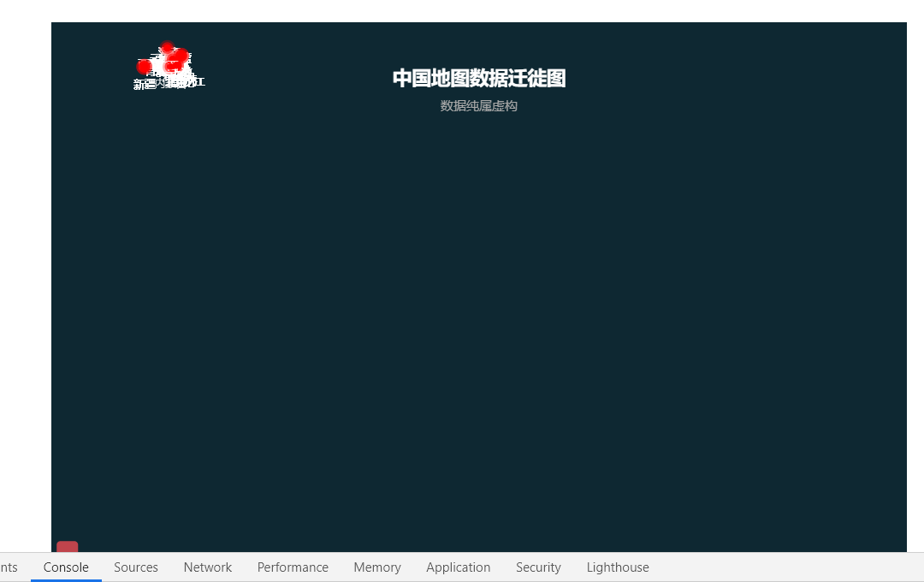
Task: Open the Lighthouse tab
Action: [618, 567]
